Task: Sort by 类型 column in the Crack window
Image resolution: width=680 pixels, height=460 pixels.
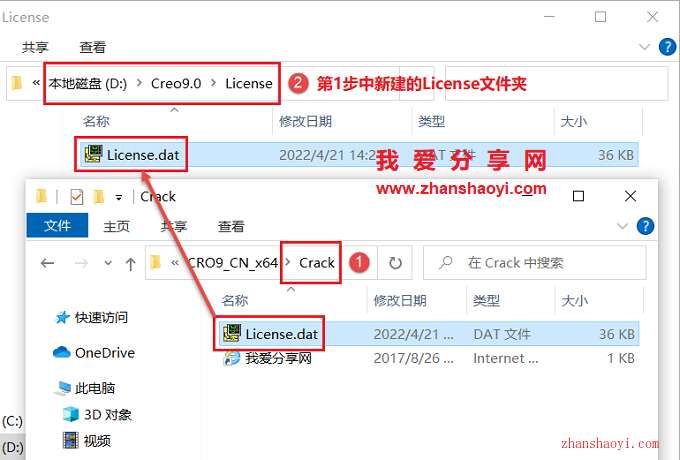Action: 486,300
